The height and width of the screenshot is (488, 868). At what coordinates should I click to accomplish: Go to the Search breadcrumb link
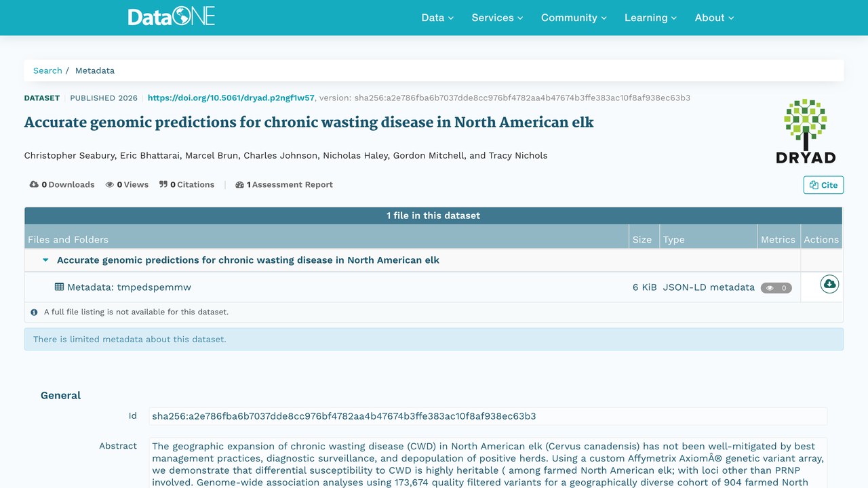click(47, 70)
